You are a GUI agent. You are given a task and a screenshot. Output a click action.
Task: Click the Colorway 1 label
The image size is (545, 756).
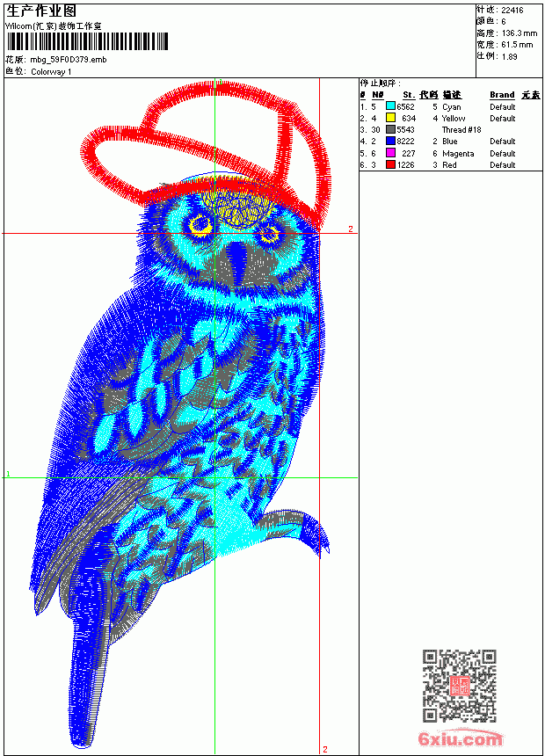click(51, 72)
